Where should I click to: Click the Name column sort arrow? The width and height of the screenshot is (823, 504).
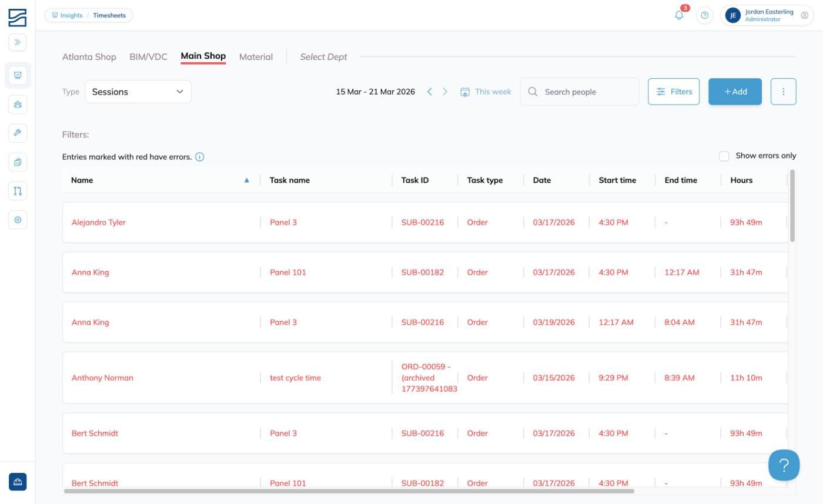pyautogui.click(x=246, y=180)
